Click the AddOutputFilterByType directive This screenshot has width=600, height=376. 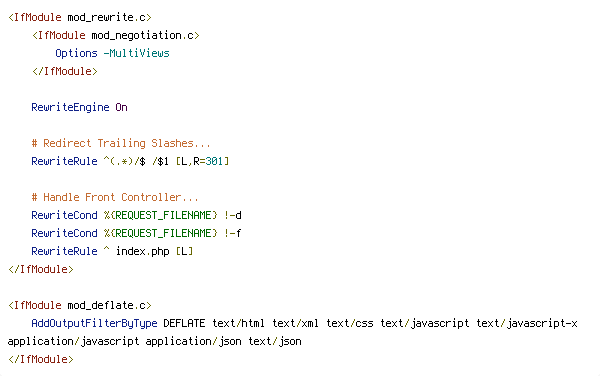click(94, 324)
